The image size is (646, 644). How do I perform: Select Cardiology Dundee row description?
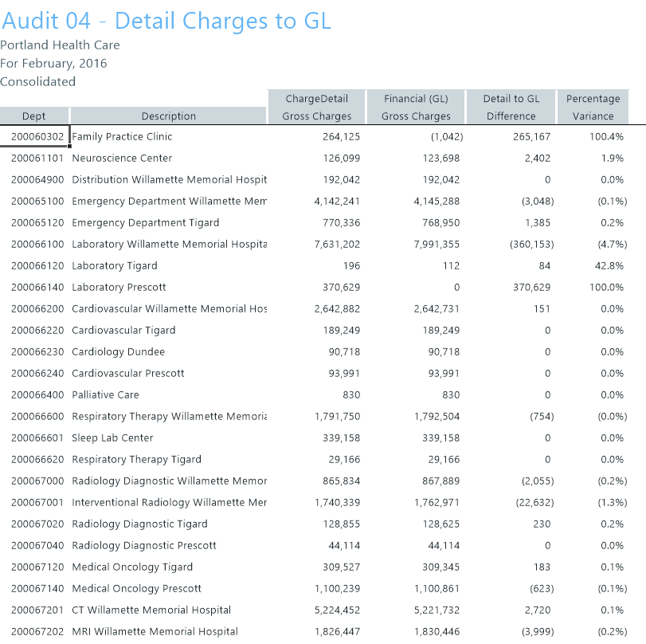point(118,352)
